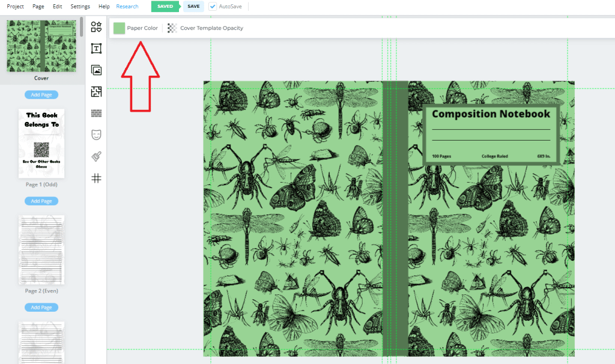The image size is (615, 364).
Task: Click Add Page below the Cover thumbnail
Action: (41, 95)
